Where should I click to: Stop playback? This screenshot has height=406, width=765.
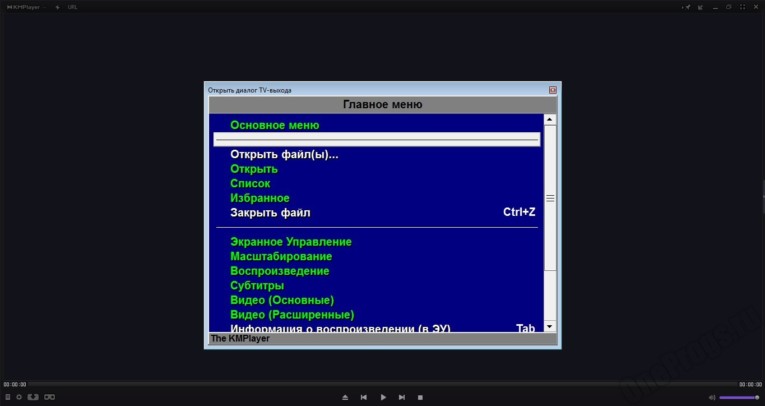click(x=420, y=398)
